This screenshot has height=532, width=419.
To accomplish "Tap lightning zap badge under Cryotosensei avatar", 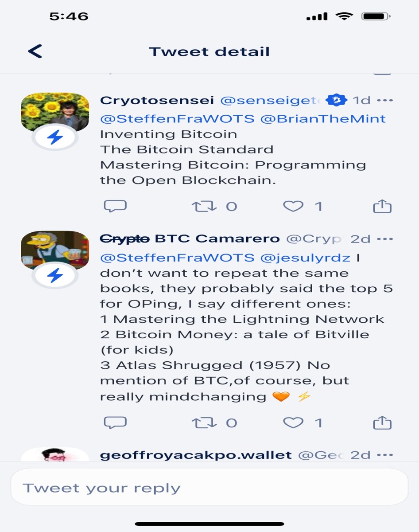I will [x=55, y=138].
